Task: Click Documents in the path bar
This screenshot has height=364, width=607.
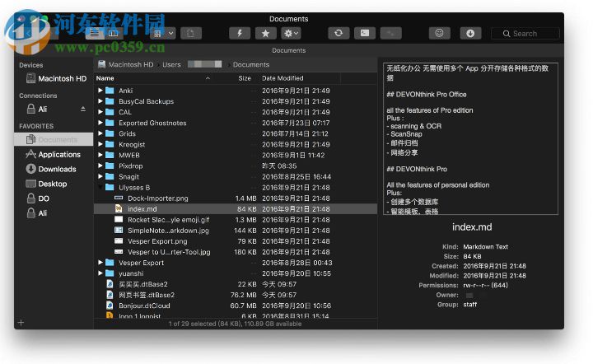Action: click(x=251, y=65)
